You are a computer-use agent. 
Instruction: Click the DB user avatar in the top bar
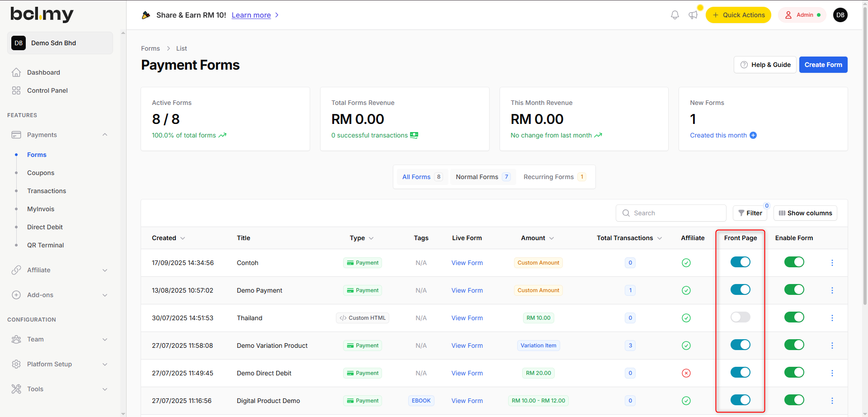click(840, 15)
